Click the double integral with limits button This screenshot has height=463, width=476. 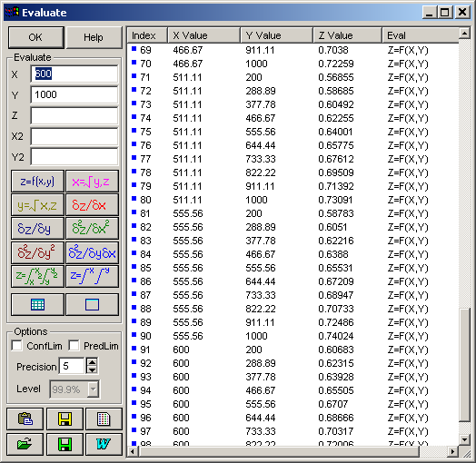pyautogui.click(x=37, y=276)
